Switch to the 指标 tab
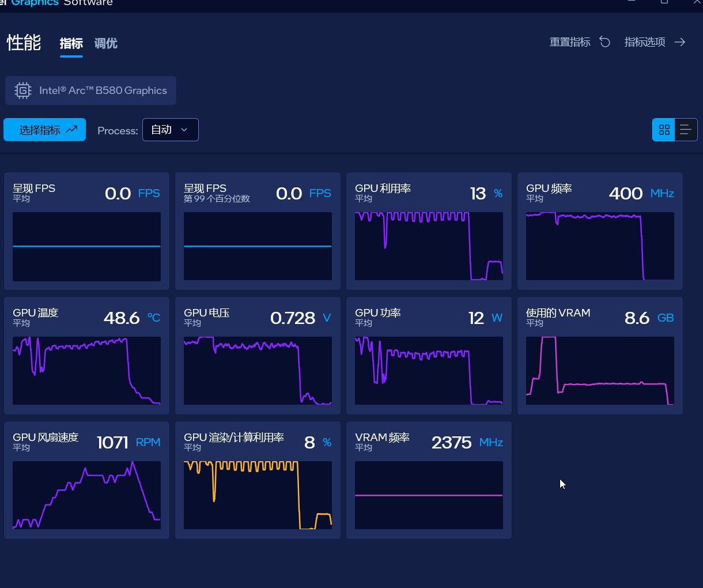703x588 pixels. pyautogui.click(x=71, y=43)
